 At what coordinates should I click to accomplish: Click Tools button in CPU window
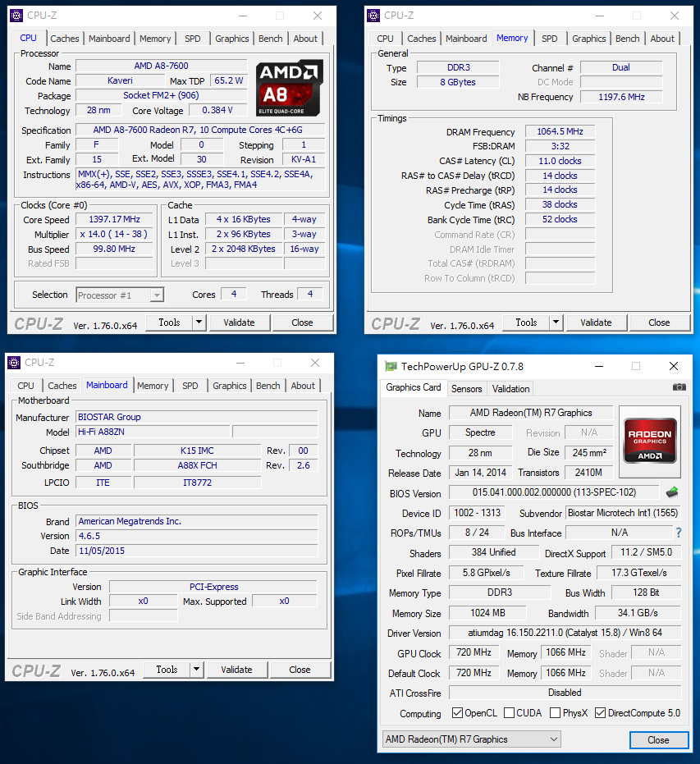point(169,323)
